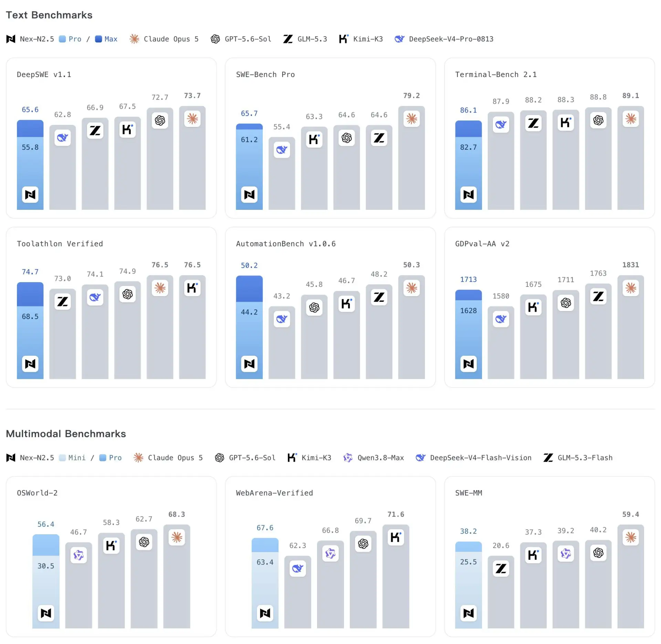Click the 59.4 Claude bar in SWE-MM
The image size is (661, 644).
630,576
